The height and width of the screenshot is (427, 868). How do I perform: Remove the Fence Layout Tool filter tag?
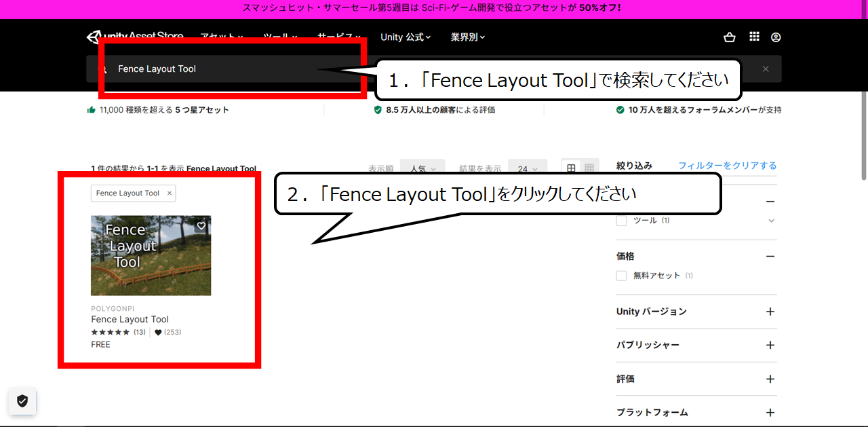pyautogui.click(x=170, y=193)
